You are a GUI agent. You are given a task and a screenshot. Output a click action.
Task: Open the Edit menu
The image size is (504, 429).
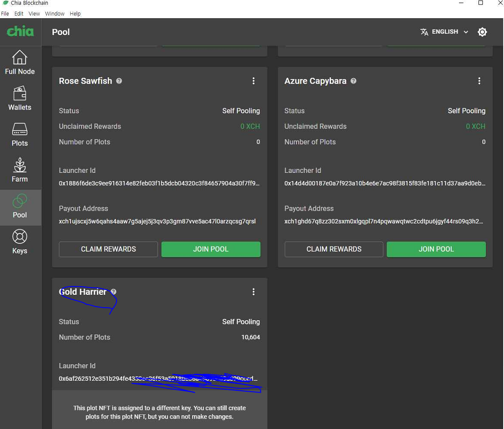[19, 14]
